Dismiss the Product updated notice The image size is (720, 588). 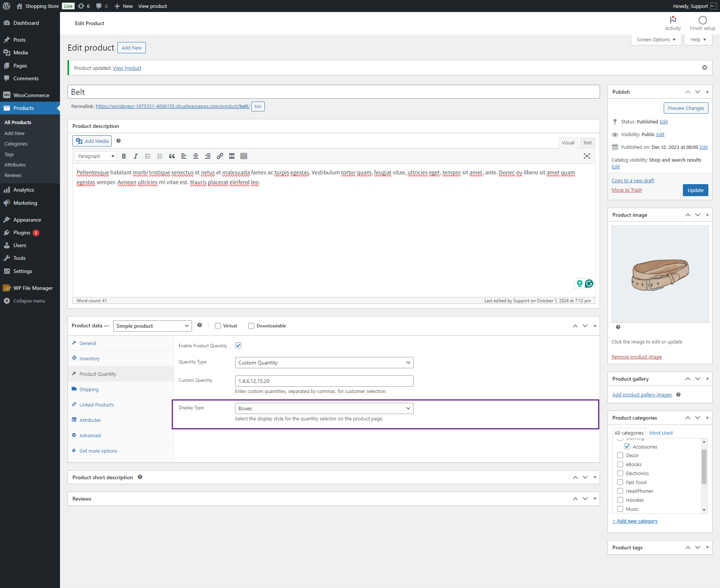(705, 67)
